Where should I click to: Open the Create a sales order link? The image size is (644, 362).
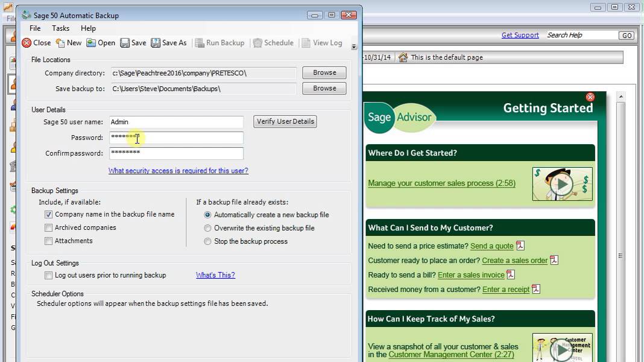point(514,261)
